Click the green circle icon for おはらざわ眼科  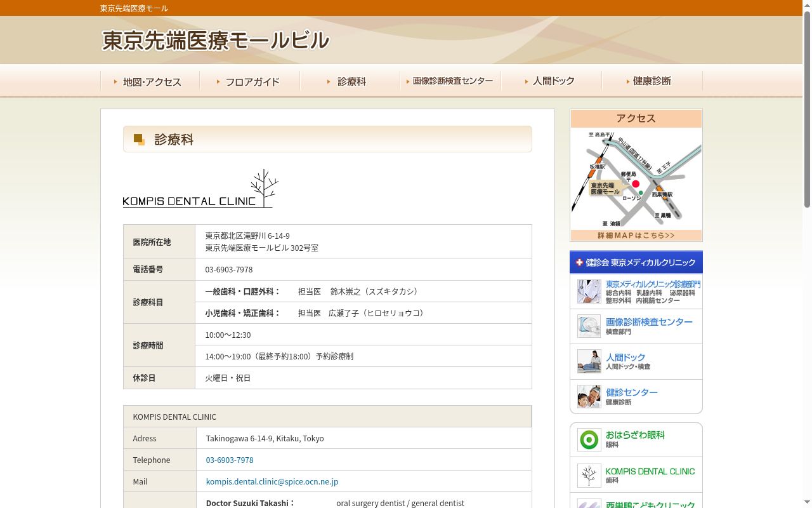tap(589, 439)
